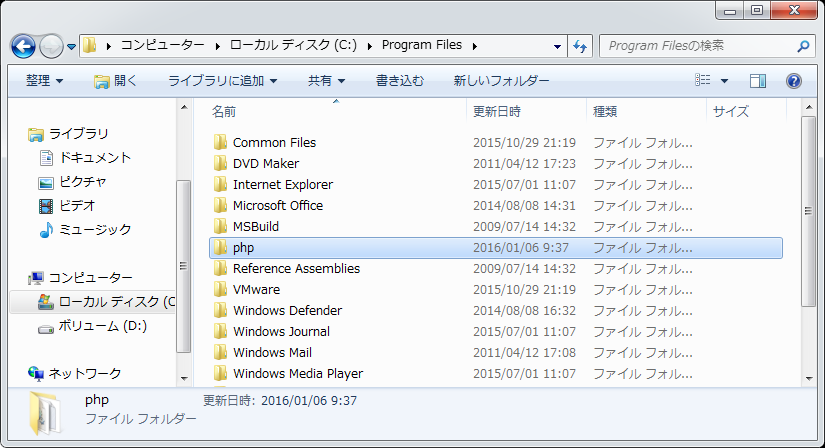The width and height of the screenshot is (825, 448).
Task: Open the view options dropdown arrow
Action: 725,80
